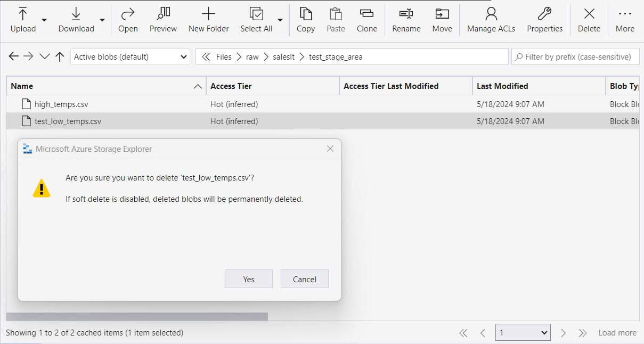644x344 pixels.
Task: Sort by the Name column header
Action: pos(106,86)
